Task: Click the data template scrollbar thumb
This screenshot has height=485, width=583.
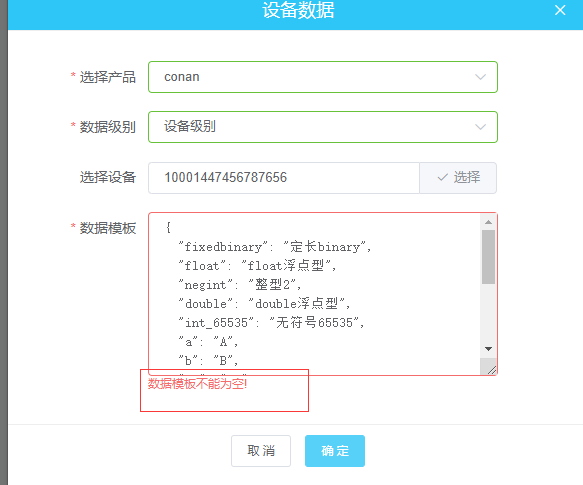Action: coord(488,257)
